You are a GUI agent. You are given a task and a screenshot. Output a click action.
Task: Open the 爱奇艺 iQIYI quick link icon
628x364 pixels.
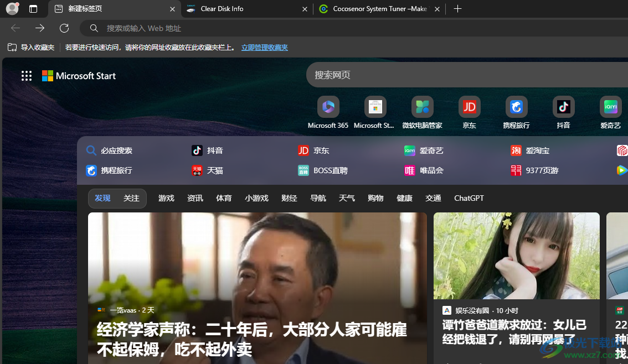(610, 107)
